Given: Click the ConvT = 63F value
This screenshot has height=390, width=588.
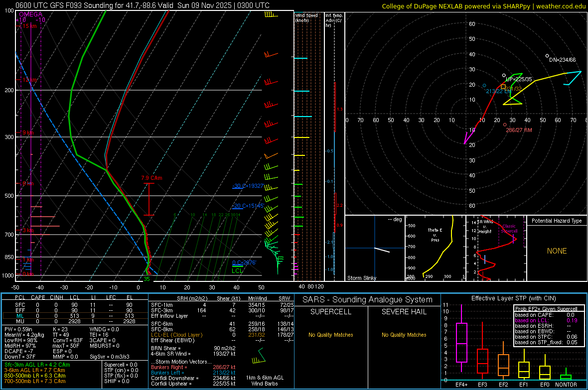Looking at the screenshot, I should [x=67, y=341].
